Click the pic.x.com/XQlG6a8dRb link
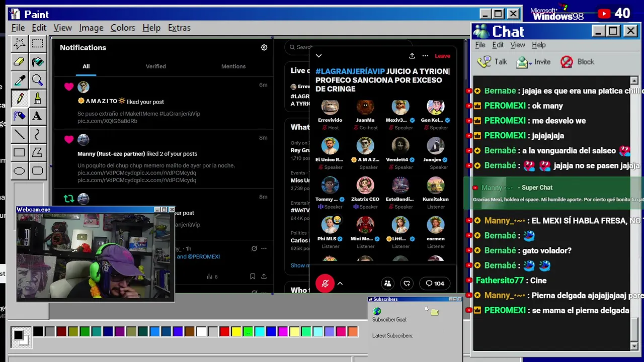Viewport: 644px width, 362px height. (x=107, y=121)
